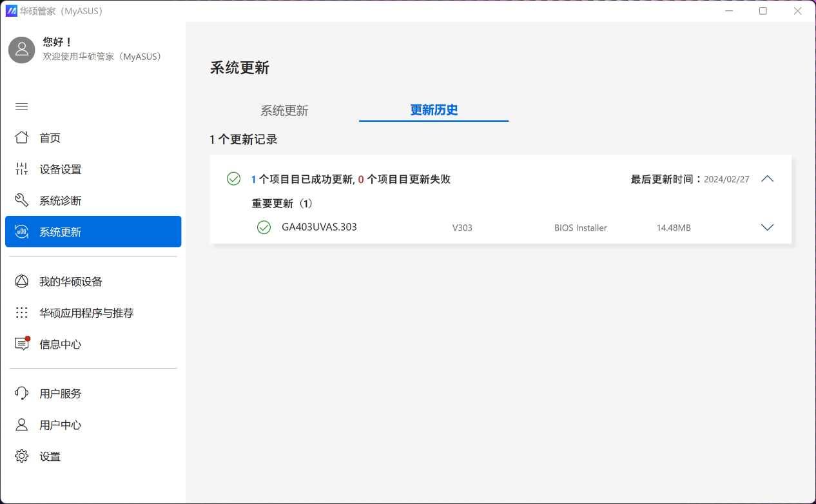Open 首页 in the sidebar
This screenshot has height=504, width=816.
coord(93,138)
